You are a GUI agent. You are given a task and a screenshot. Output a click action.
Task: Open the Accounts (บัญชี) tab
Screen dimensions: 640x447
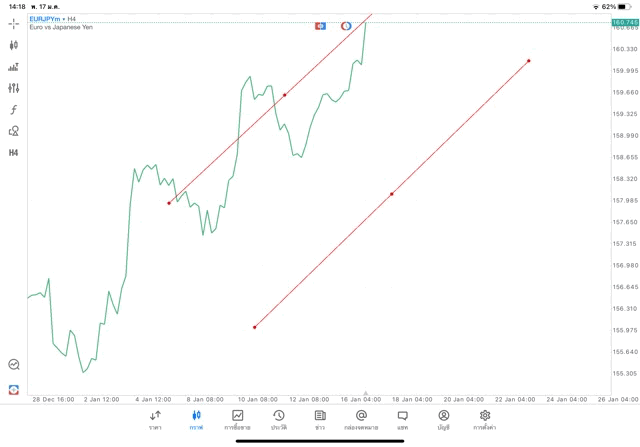[x=443, y=420]
